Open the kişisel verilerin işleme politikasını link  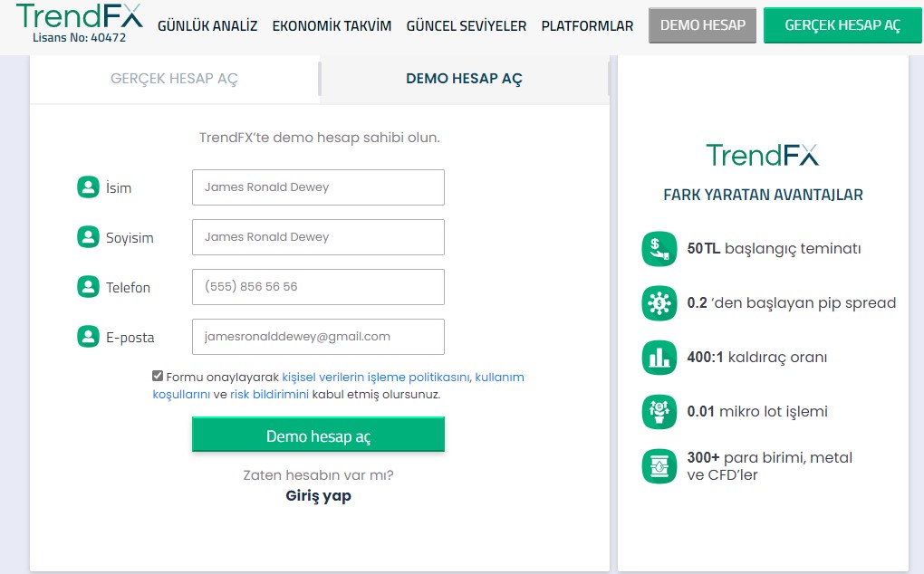pos(376,377)
